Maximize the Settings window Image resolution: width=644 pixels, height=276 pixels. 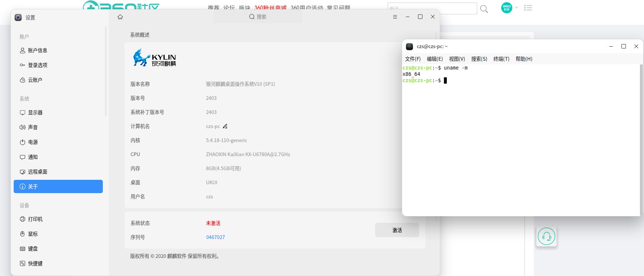(420, 17)
